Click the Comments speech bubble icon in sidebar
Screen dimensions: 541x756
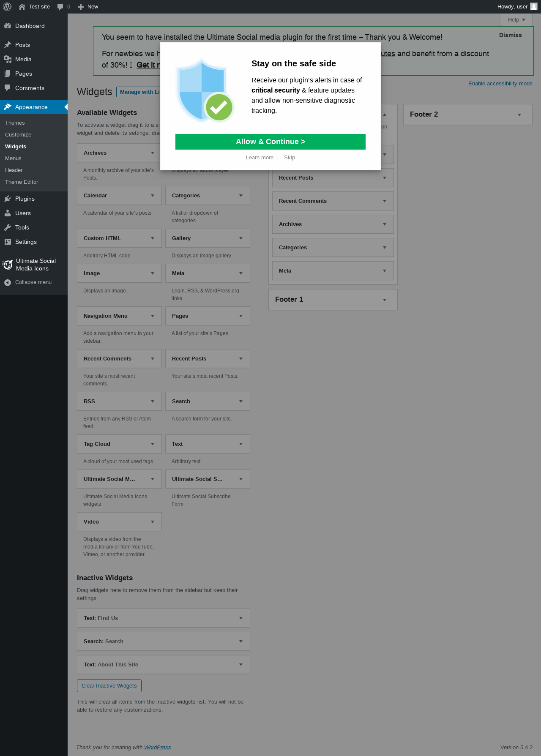click(8, 88)
